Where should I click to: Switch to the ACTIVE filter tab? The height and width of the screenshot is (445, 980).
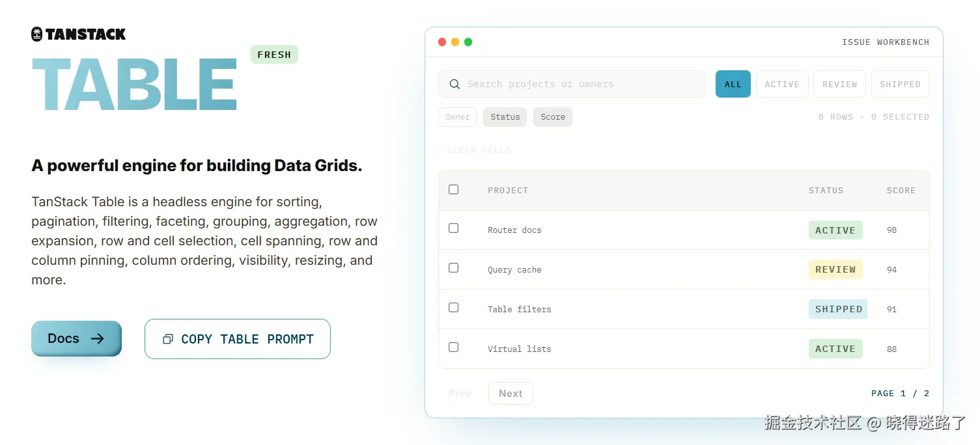click(x=782, y=84)
